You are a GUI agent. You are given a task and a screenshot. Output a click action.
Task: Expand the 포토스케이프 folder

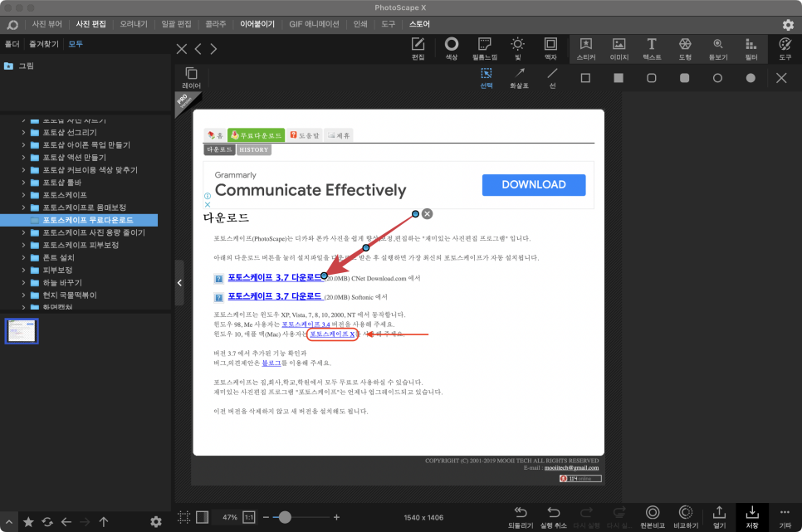click(23, 195)
